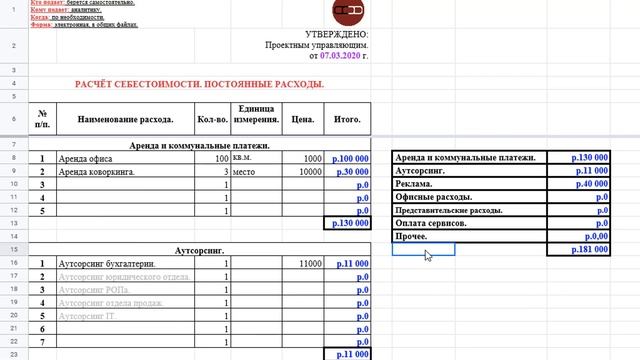Select header cell 'Кол-во.'
Image resolution: width=640 pixels, height=360 pixels.
(213, 119)
